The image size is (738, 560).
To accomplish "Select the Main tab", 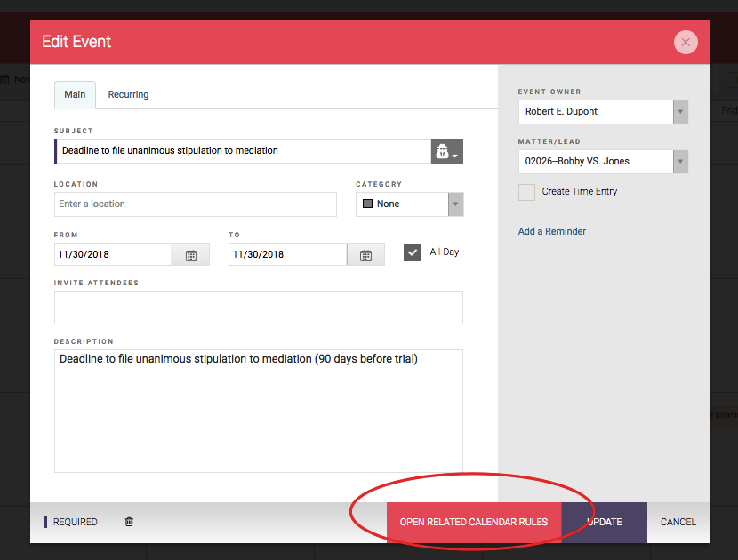I will (75, 95).
